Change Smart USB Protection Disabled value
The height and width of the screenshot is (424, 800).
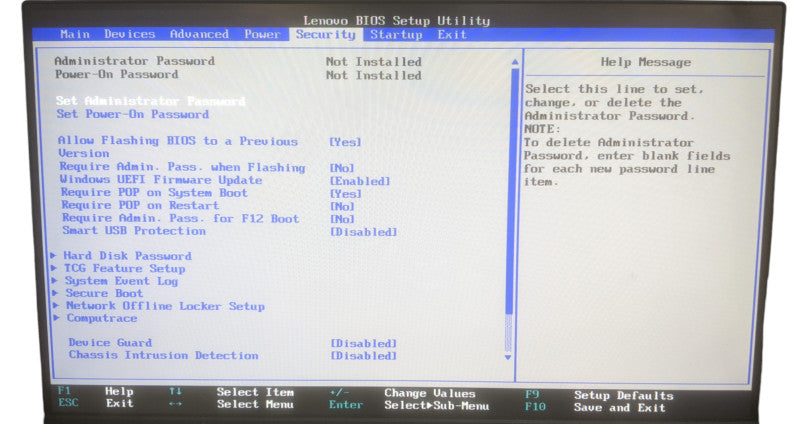pos(363,232)
